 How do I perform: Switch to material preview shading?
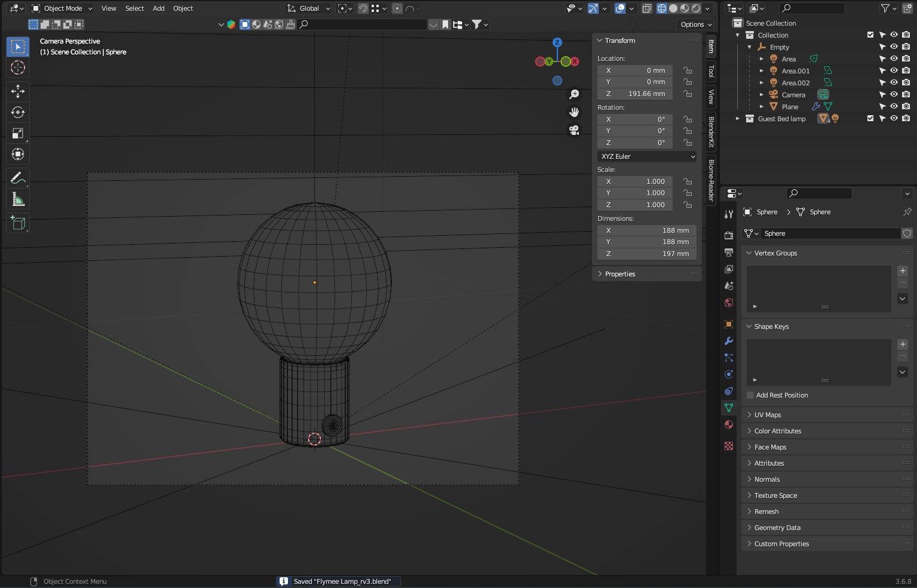coord(685,8)
